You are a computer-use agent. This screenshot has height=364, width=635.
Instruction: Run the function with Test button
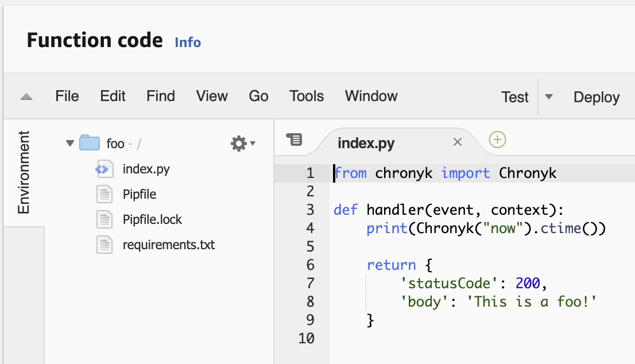coord(514,97)
